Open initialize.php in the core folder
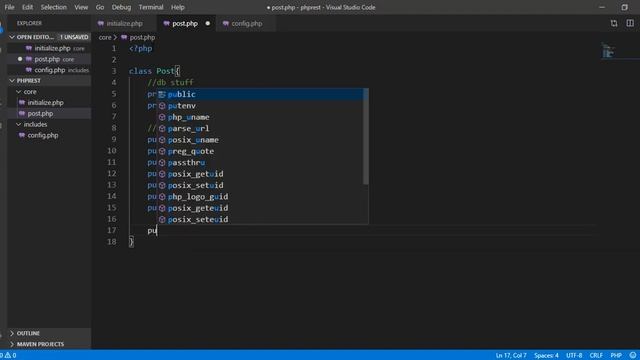Screen dimensions: 640x360 (x=49, y=103)
